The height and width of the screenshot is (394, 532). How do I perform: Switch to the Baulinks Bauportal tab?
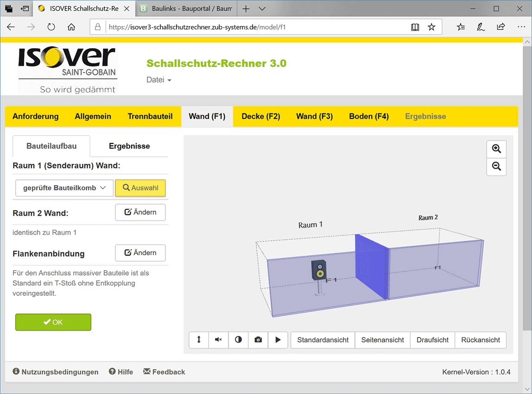pyautogui.click(x=186, y=9)
